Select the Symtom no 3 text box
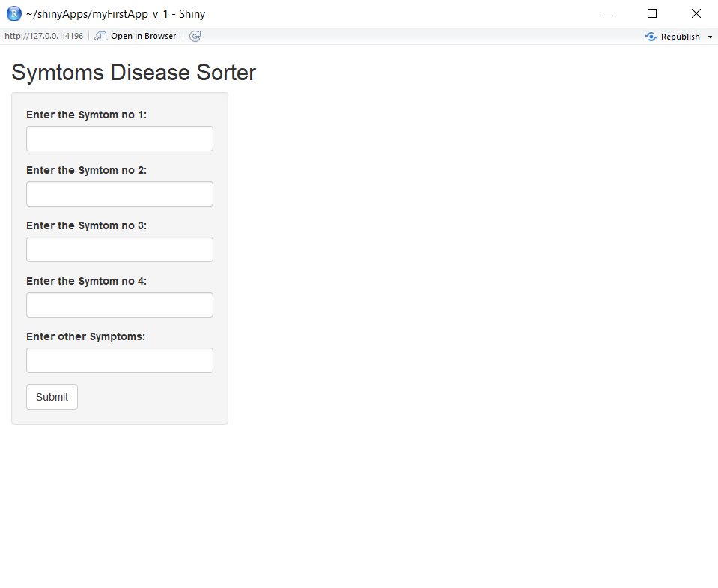Screen dimensions: 718x588 point(120,249)
